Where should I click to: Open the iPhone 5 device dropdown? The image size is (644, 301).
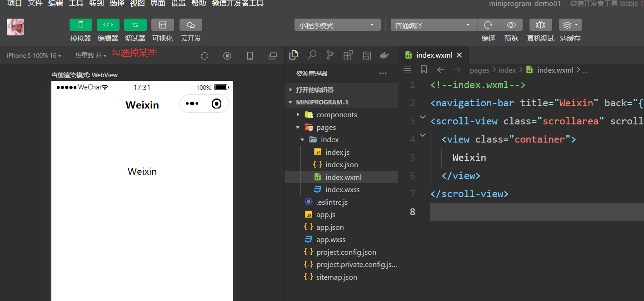click(x=34, y=55)
